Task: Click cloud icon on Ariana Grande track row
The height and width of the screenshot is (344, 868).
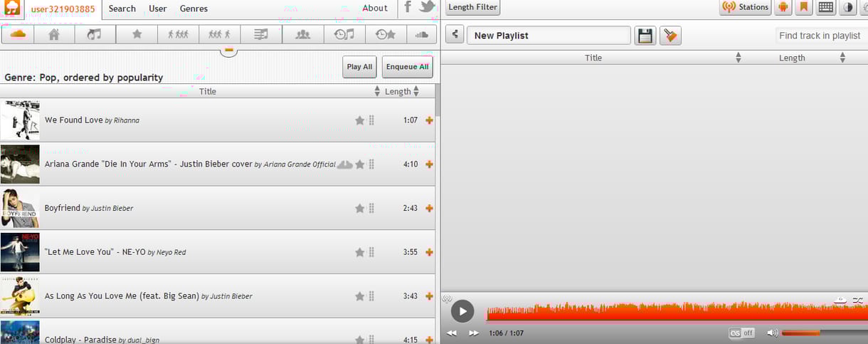Action: pos(344,165)
